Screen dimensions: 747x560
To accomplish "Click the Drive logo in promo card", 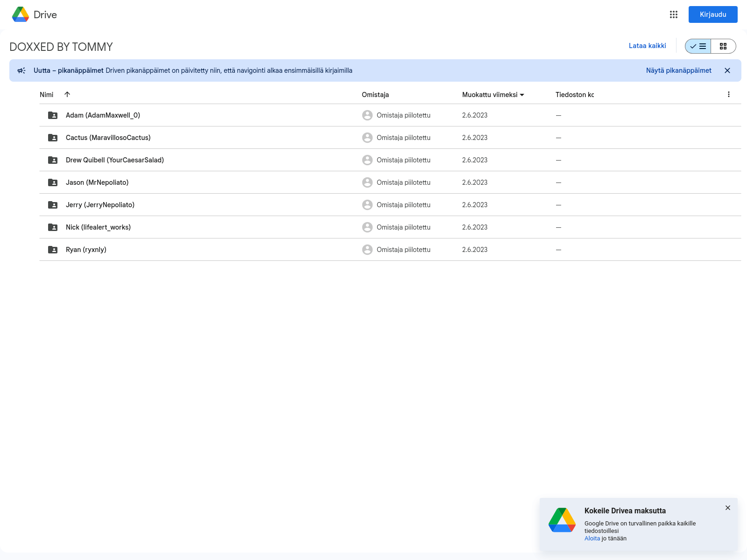I will coord(562,520).
